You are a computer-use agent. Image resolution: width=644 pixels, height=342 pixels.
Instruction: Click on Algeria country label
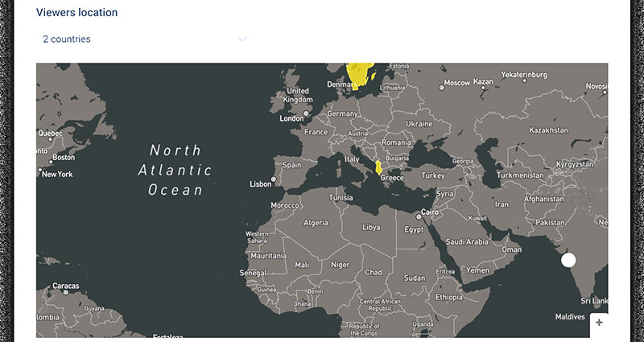[315, 223]
